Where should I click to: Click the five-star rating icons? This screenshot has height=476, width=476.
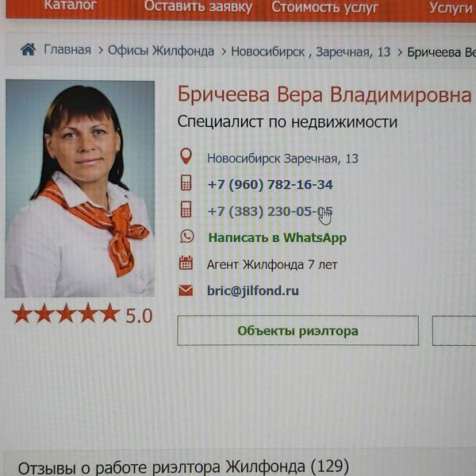point(66,313)
